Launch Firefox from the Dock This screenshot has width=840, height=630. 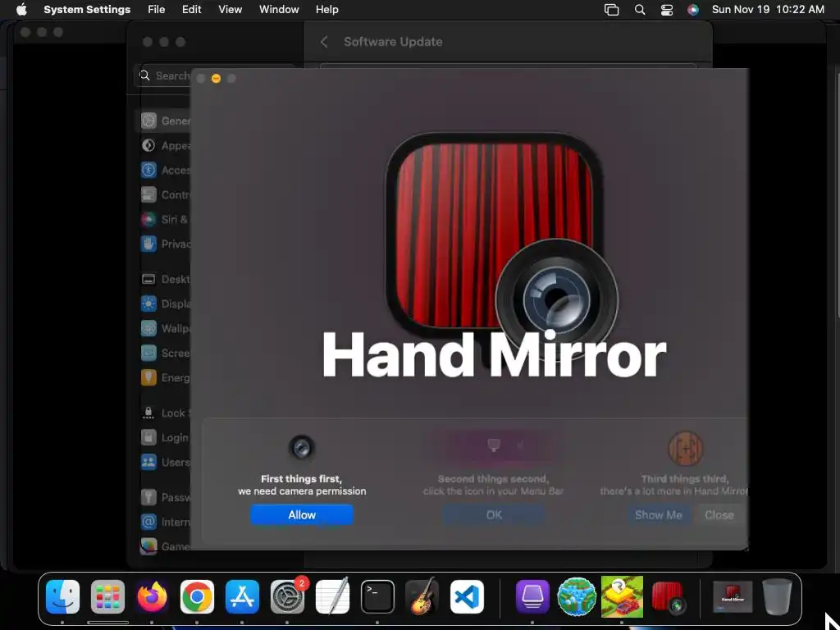click(x=152, y=597)
